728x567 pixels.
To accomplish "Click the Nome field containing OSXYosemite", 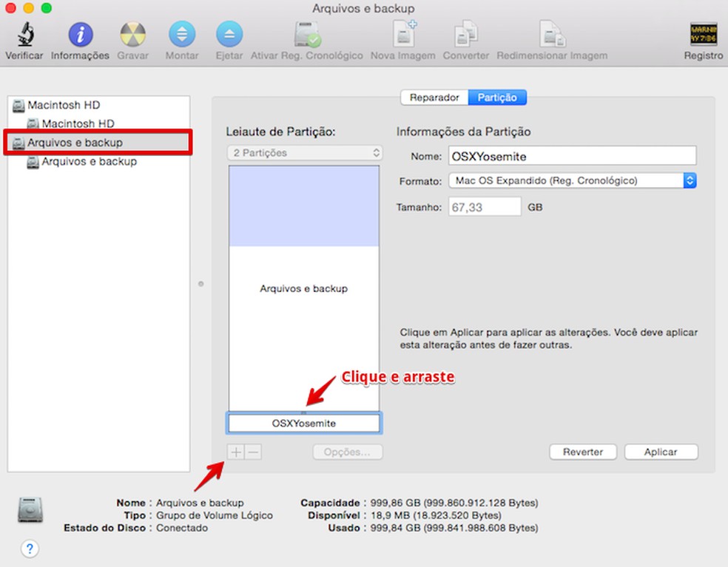I will click(x=573, y=157).
